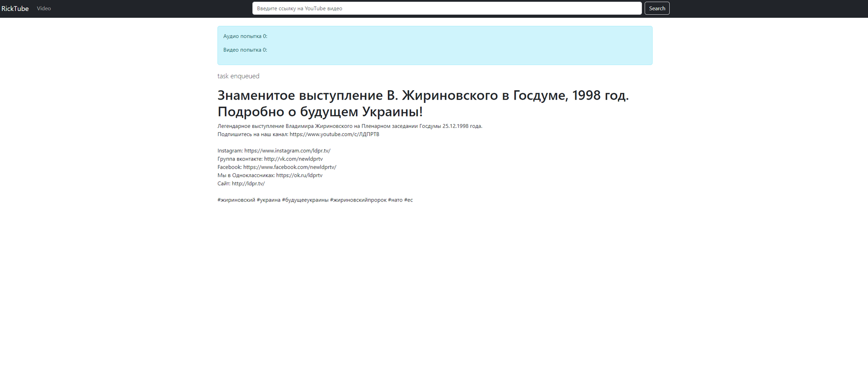
Task: Click the 'Легендарное выступление' description line
Action: coord(350,126)
